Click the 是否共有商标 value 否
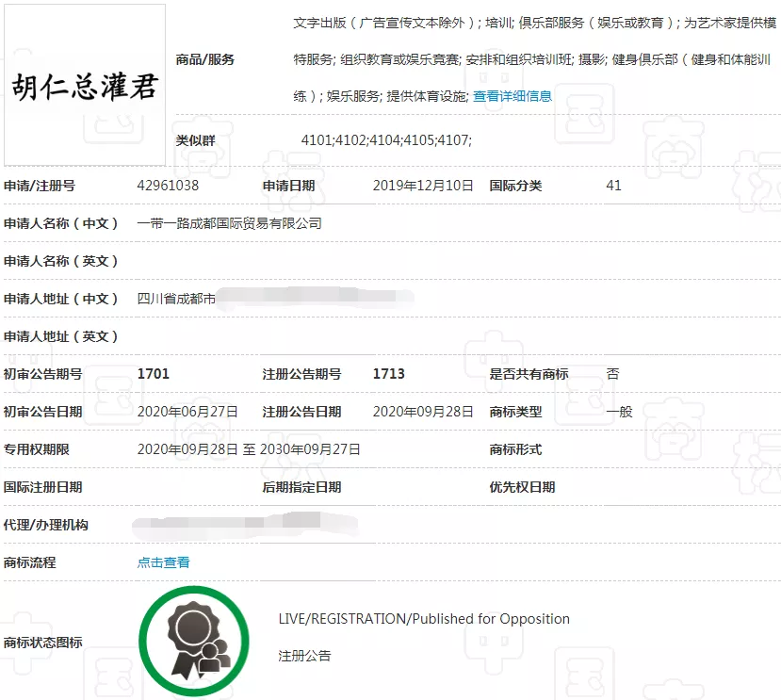 pos(613,374)
